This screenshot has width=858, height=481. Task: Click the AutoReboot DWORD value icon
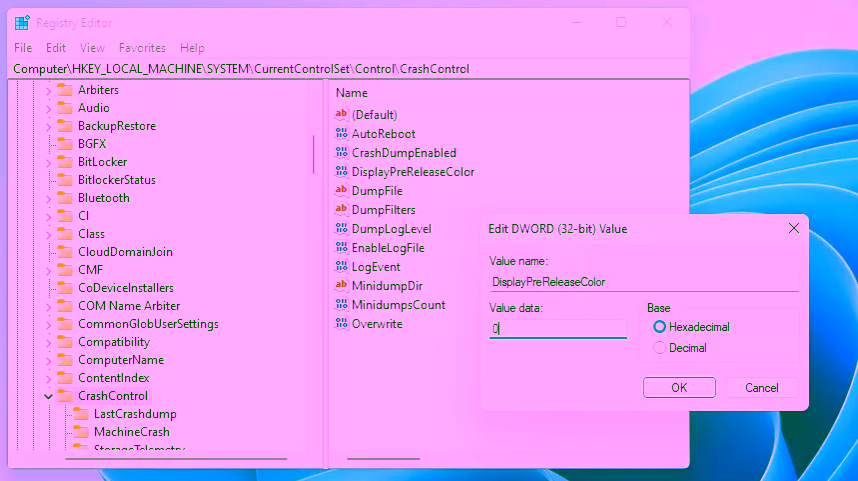341,134
